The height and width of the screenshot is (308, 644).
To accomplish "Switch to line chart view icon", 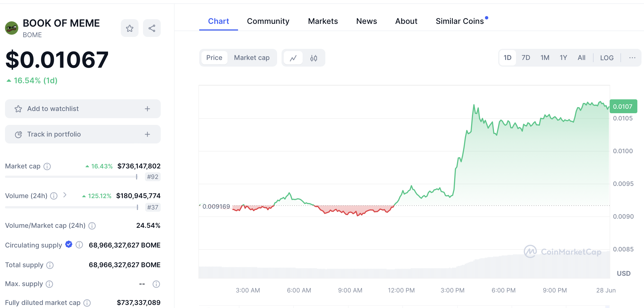I will point(293,58).
